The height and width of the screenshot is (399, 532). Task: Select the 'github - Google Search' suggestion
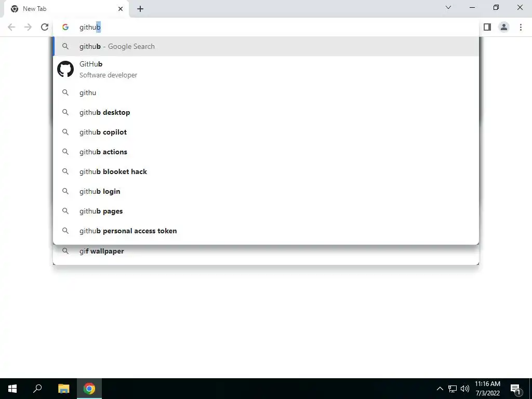[266, 46]
